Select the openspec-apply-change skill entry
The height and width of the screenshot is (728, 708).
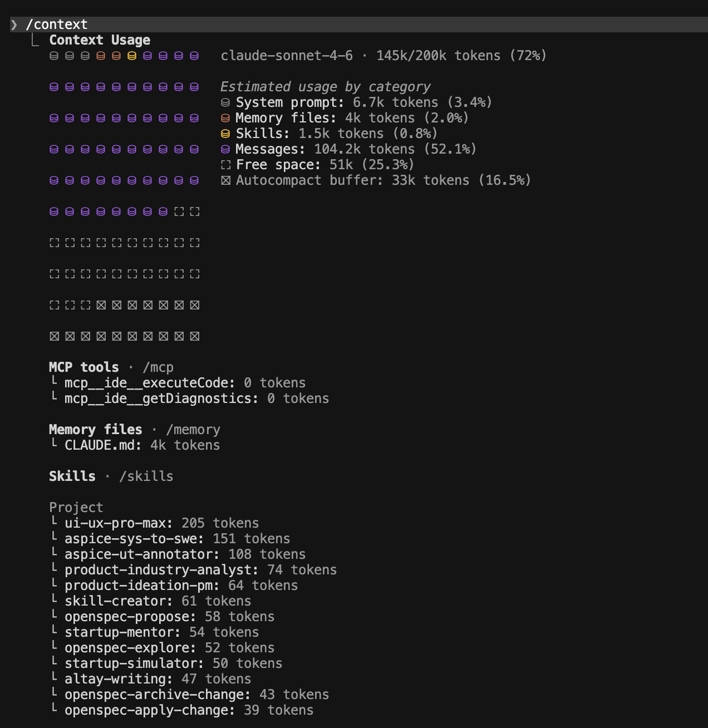point(149,710)
